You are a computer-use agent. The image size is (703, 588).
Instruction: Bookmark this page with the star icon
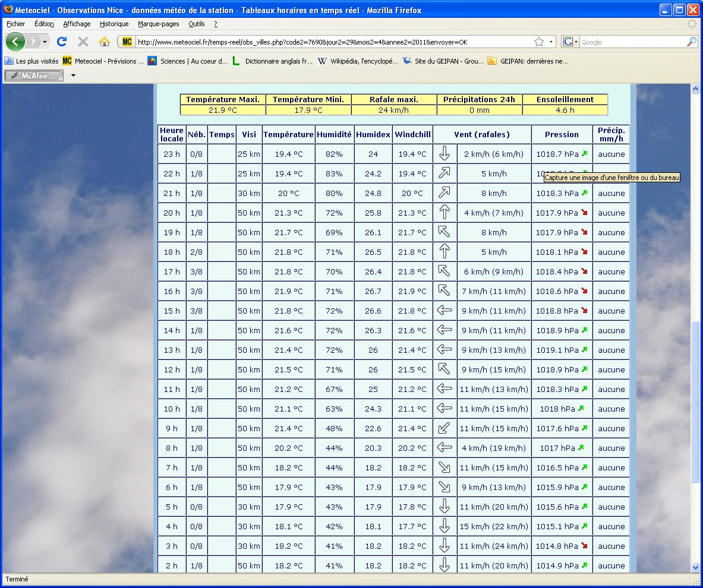click(x=538, y=42)
